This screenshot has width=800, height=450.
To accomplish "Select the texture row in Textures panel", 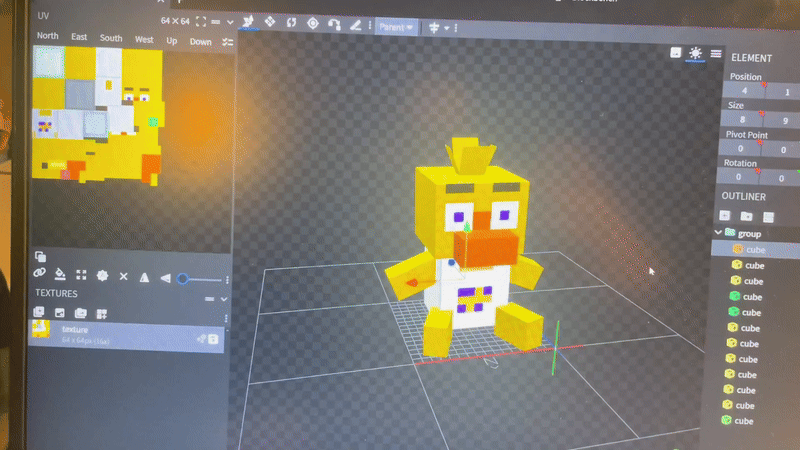I will pyautogui.click(x=126, y=336).
